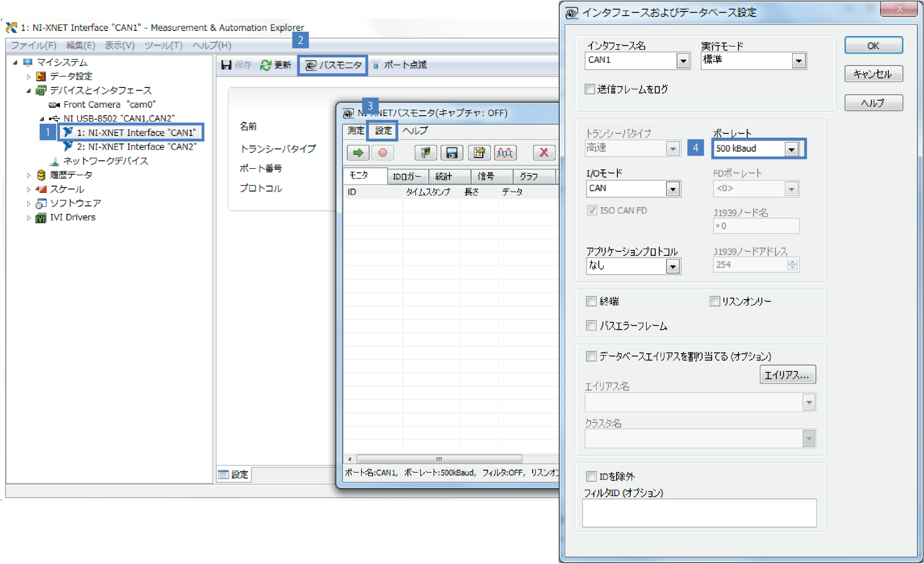Check the リスンオンリー listen-only checkbox

click(714, 301)
